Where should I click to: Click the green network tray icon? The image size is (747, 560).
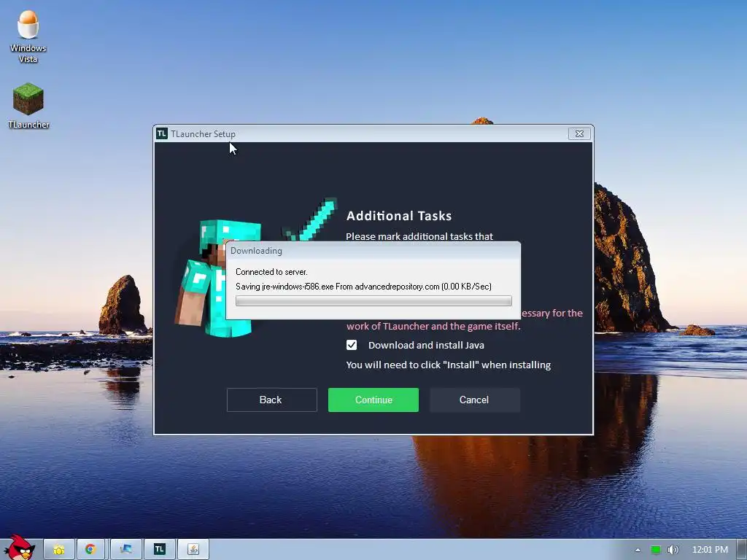656,550
